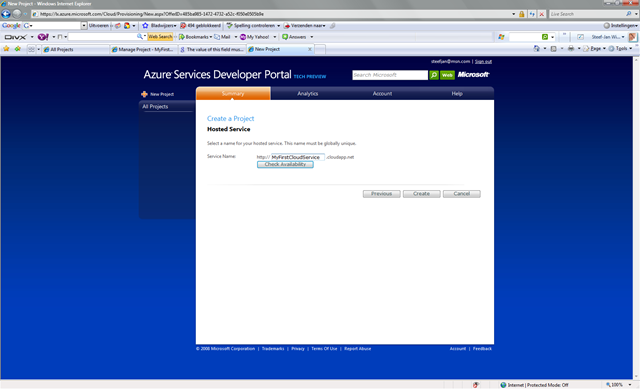This screenshot has height=389, width=640.
Task: Click the Yahoo! toolbar logo
Action: click(43, 37)
